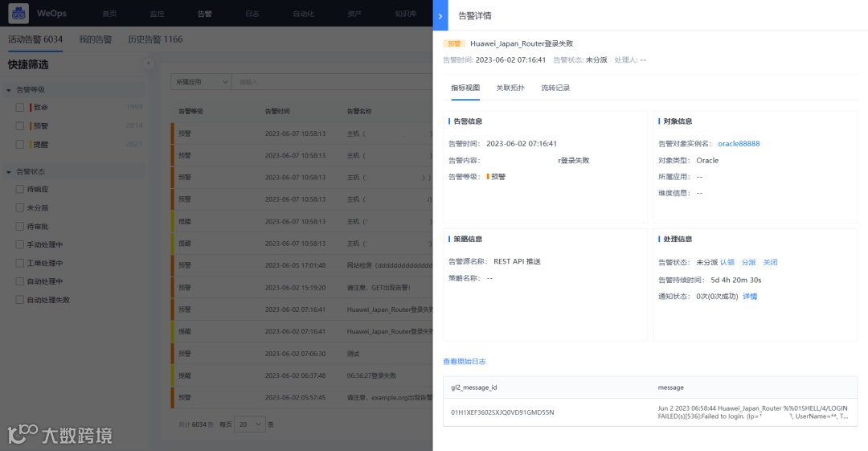Open 知识库 in top navigation

406,14
